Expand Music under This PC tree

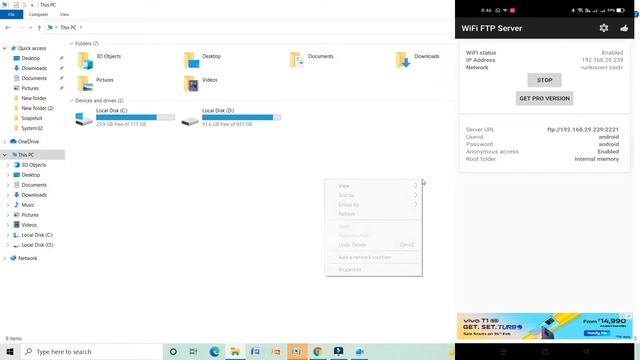point(8,205)
